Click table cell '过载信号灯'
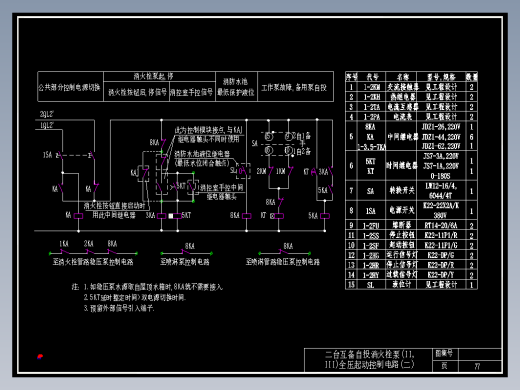 (x=402, y=275)
